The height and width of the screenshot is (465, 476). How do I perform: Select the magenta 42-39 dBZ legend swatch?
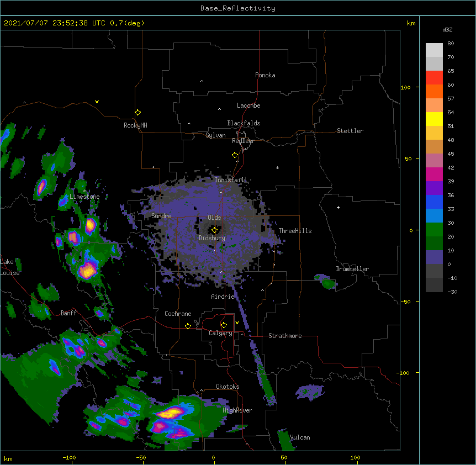coord(434,174)
